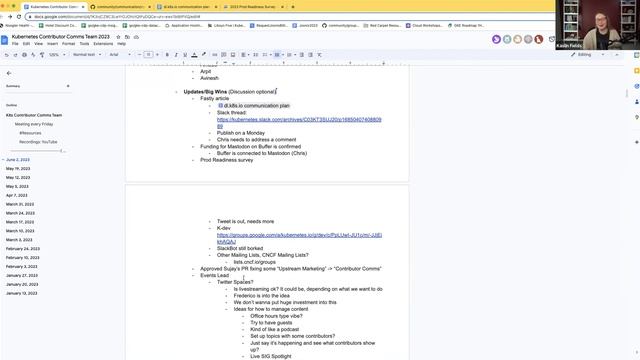Click the Checklist icon
The image size is (640, 360).
(x=266, y=55)
